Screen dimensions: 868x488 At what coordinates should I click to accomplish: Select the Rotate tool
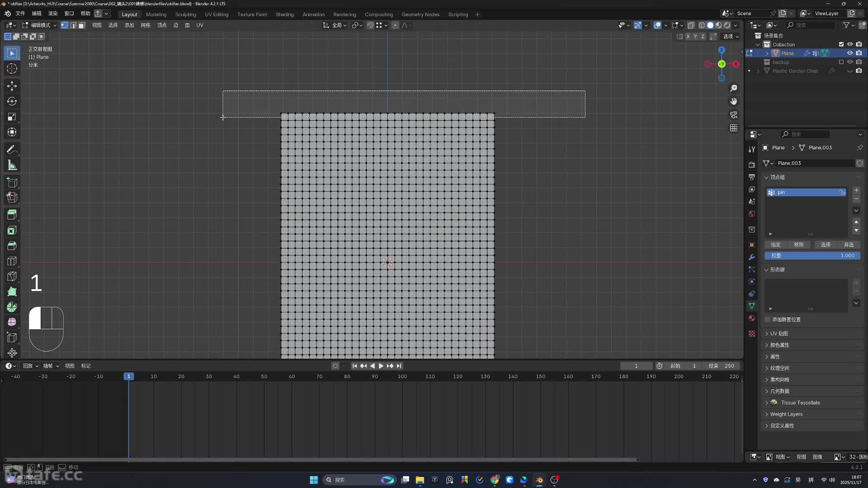pyautogui.click(x=12, y=101)
